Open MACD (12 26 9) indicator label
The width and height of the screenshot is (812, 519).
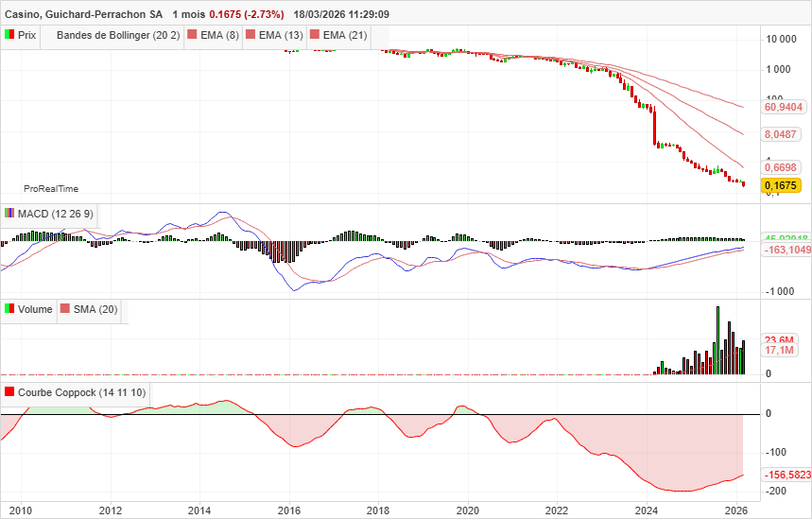56,214
